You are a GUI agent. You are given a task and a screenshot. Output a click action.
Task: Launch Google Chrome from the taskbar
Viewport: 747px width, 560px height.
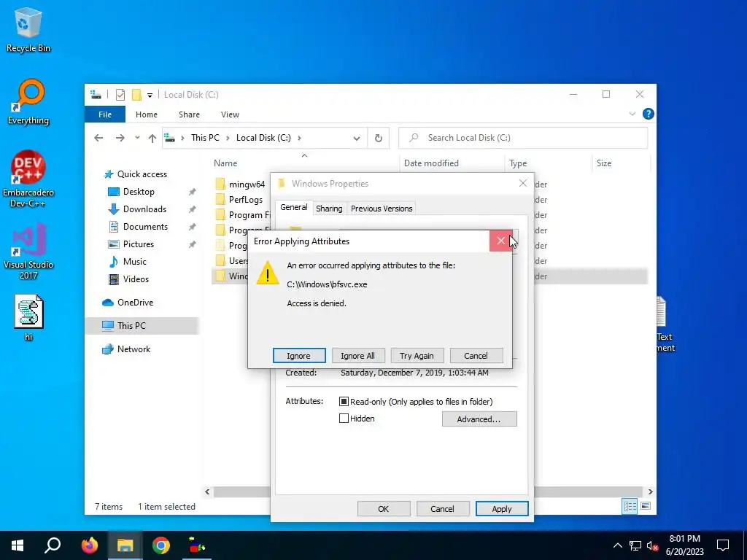(x=161, y=545)
